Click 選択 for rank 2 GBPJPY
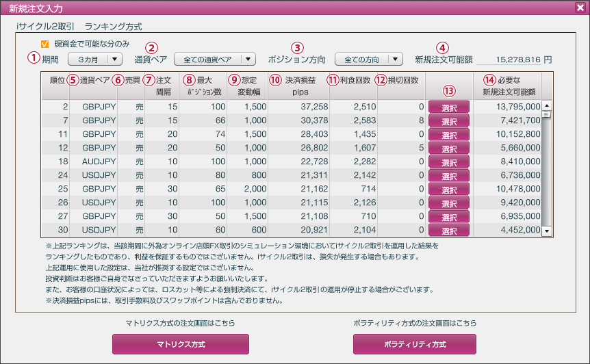590x364 pixels. coord(449,107)
